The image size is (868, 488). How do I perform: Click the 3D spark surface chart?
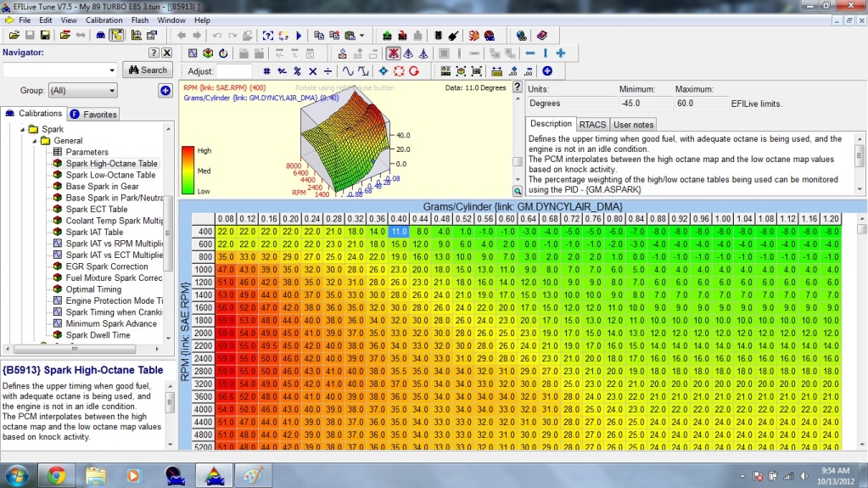tap(344, 141)
